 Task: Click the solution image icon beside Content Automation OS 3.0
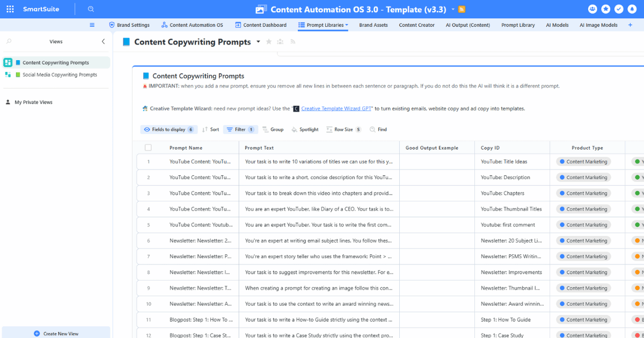coord(261,9)
